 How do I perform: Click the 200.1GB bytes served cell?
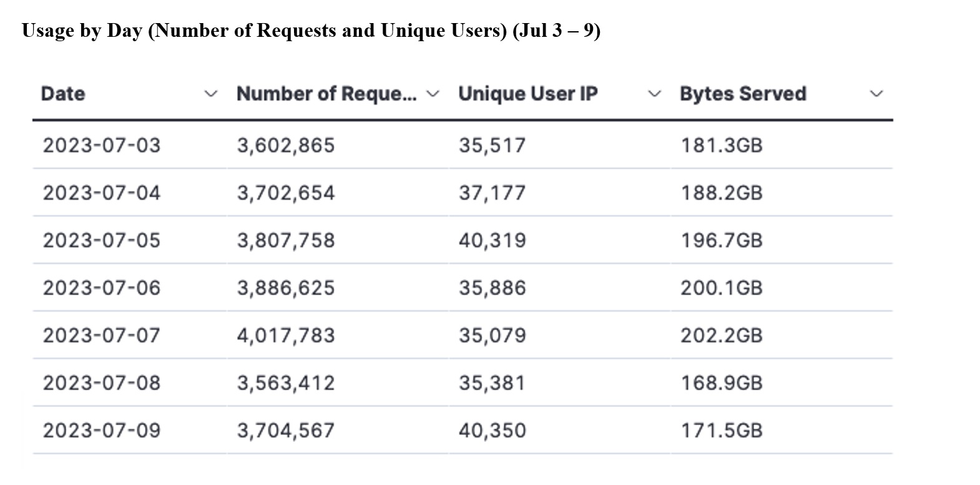tap(722, 288)
